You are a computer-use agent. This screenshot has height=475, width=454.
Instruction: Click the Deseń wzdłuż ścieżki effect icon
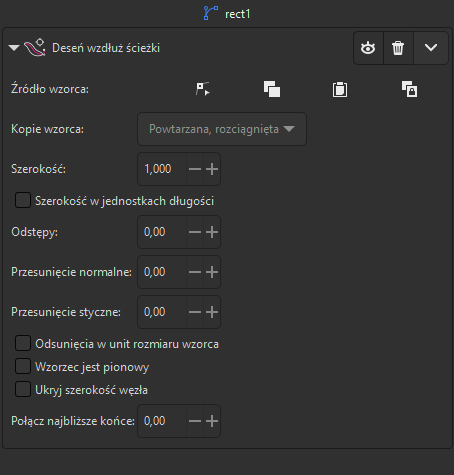[34, 48]
